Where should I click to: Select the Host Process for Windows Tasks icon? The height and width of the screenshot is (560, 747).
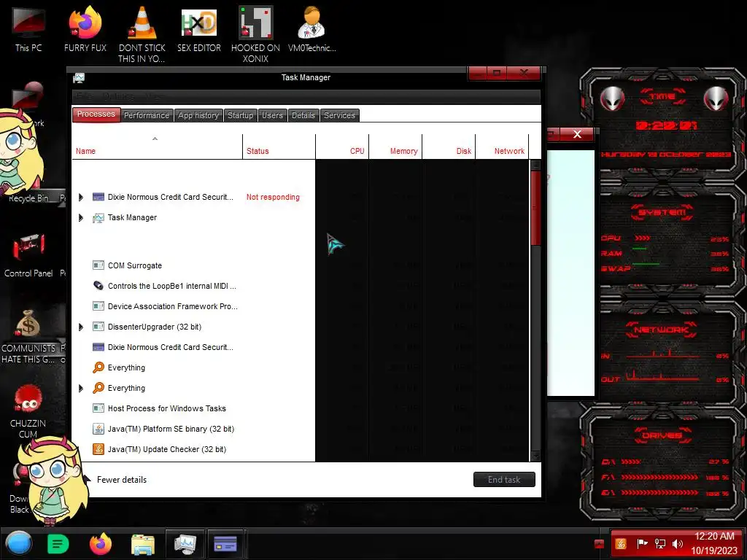(98, 408)
